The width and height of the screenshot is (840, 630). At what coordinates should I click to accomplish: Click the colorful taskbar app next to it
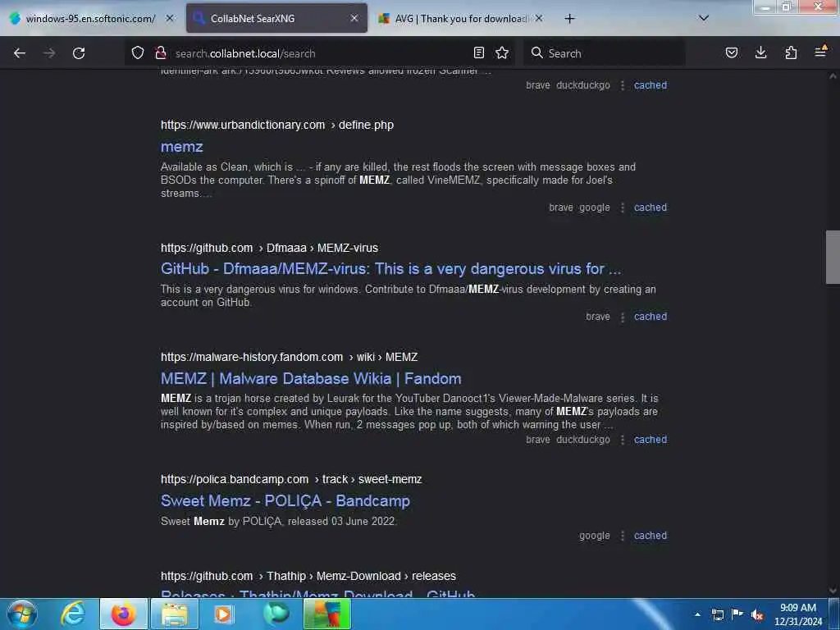(326, 614)
